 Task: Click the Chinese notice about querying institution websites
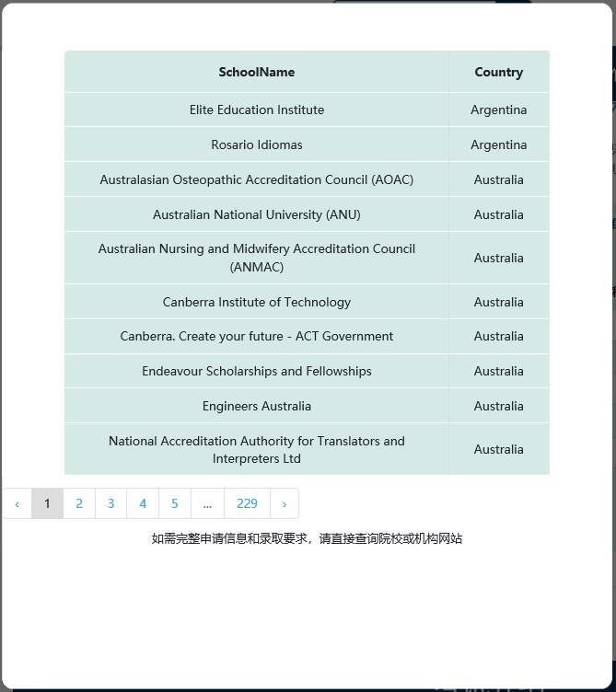click(307, 538)
